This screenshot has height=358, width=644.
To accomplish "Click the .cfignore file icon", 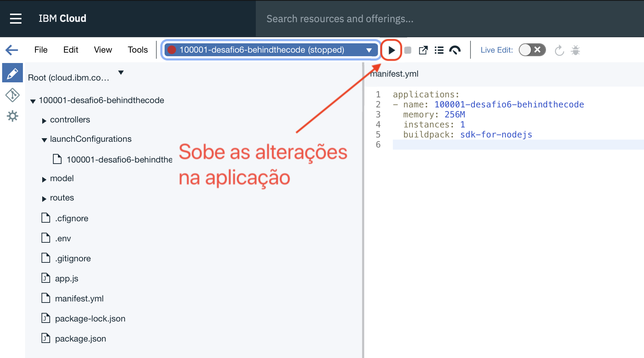I will [x=46, y=218].
